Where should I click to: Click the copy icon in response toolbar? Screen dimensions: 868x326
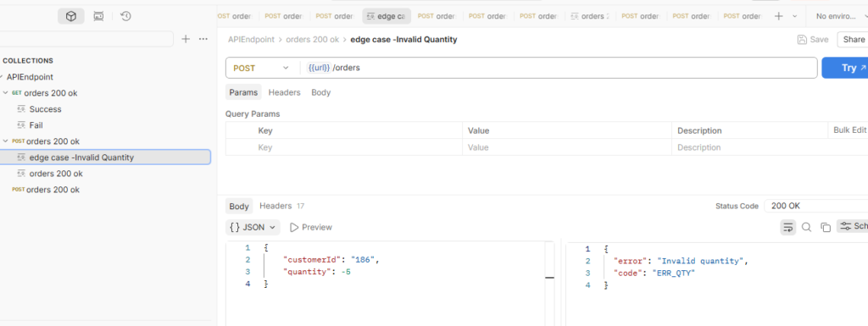coord(826,227)
